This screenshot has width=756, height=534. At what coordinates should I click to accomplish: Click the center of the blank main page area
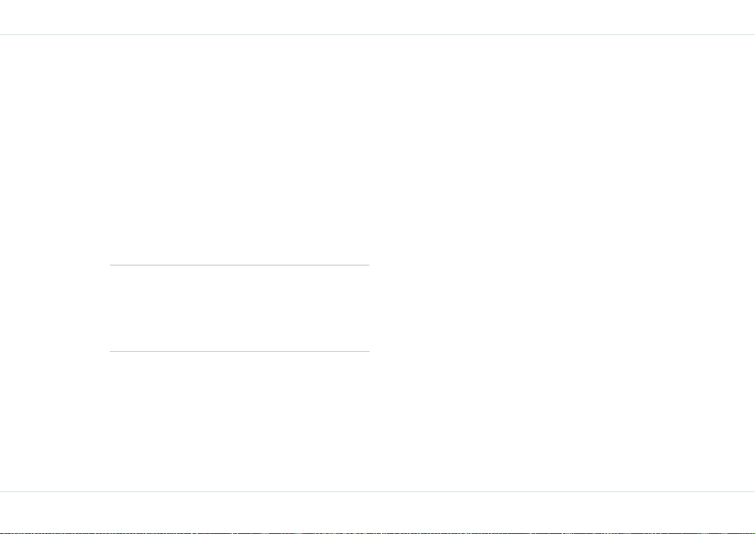378,263
